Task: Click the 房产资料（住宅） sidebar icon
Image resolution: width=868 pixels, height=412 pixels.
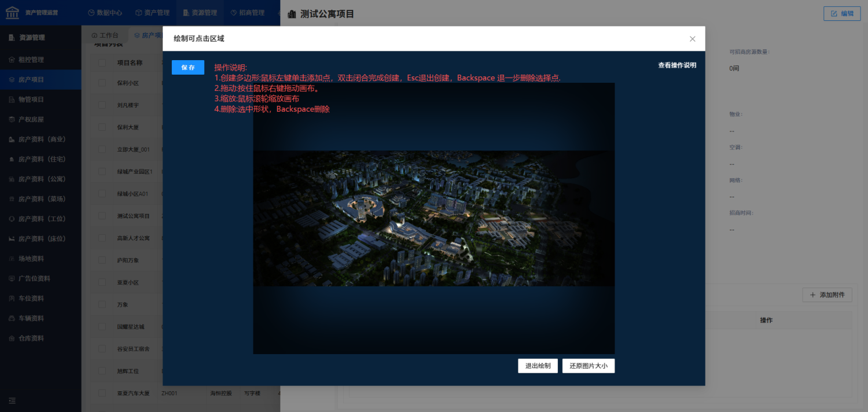Action: tap(12, 159)
